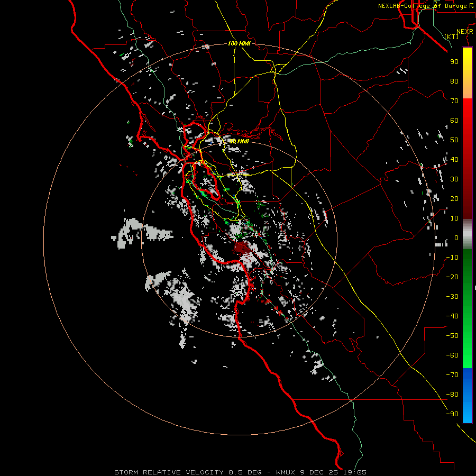
Task: Click the 9 DEC 25 19:05 timestamp
Action: (334, 472)
